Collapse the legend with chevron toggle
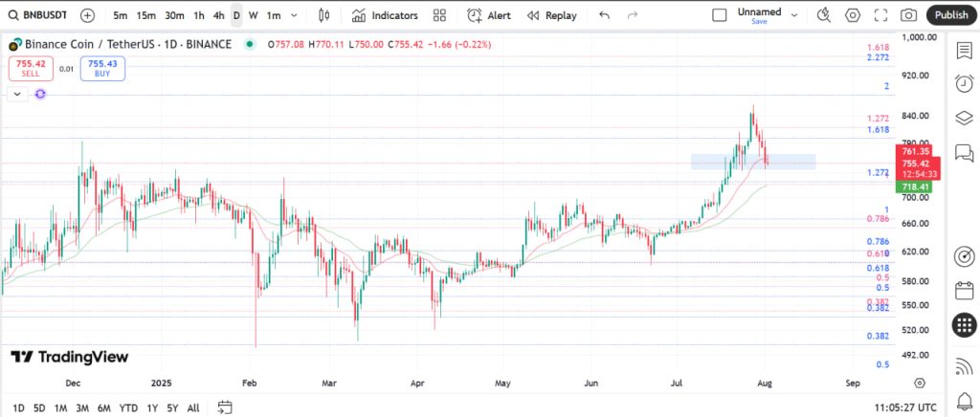The height and width of the screenshot is (417, 980). pyautogui.click(x=17, y=95)
